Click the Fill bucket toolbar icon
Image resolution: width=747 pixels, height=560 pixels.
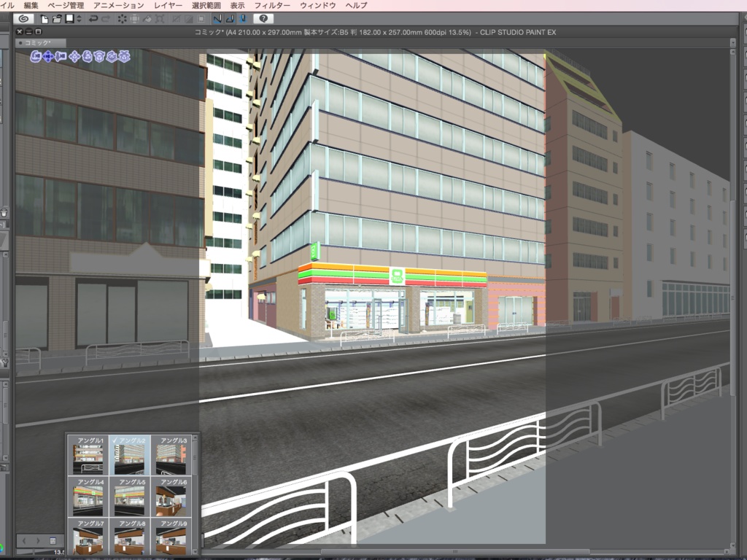pos(147,19)
